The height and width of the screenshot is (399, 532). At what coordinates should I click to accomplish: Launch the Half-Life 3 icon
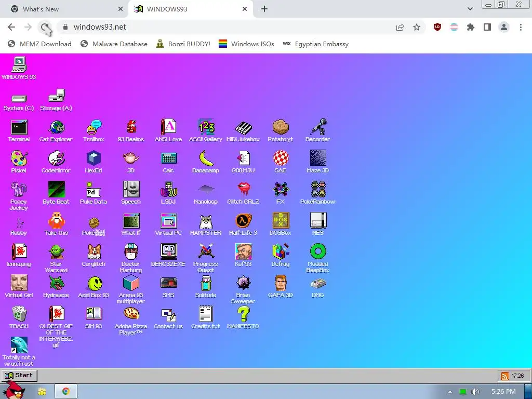[243, 224]
